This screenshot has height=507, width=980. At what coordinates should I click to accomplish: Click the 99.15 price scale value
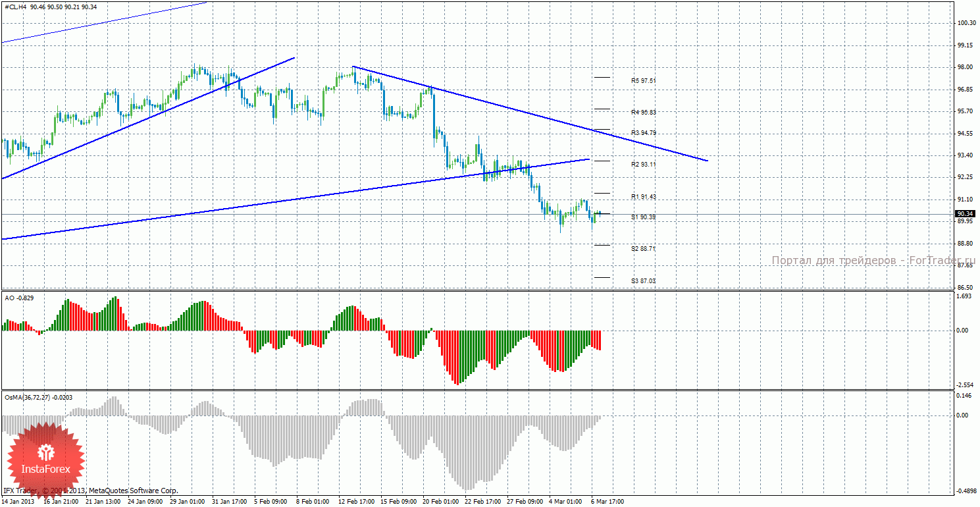tap(966, 45)
